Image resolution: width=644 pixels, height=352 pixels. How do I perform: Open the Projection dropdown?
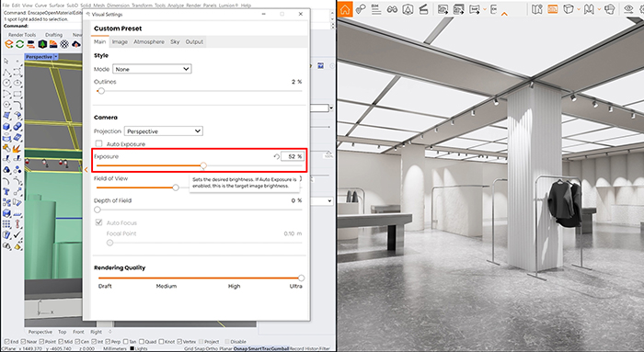pos(164,131)
